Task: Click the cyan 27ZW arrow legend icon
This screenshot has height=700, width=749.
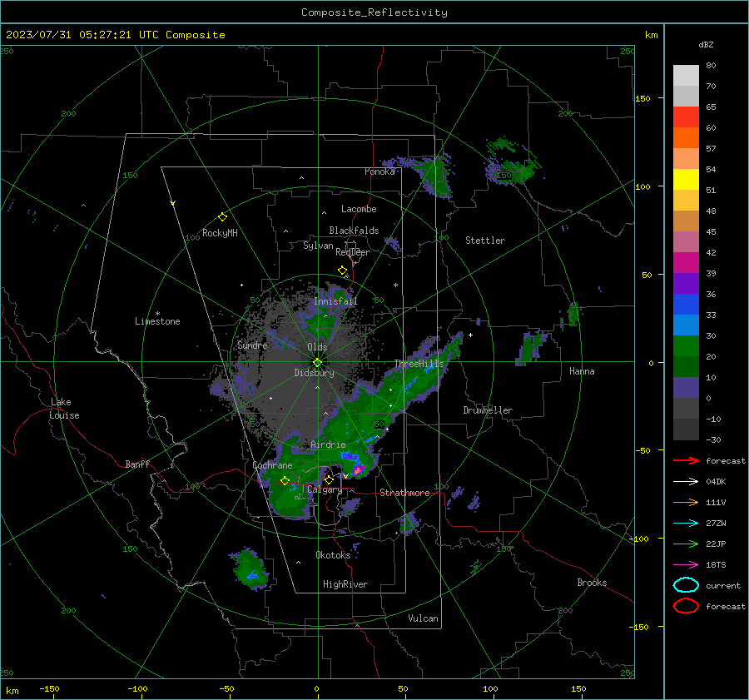Action: tap(686, 524)
